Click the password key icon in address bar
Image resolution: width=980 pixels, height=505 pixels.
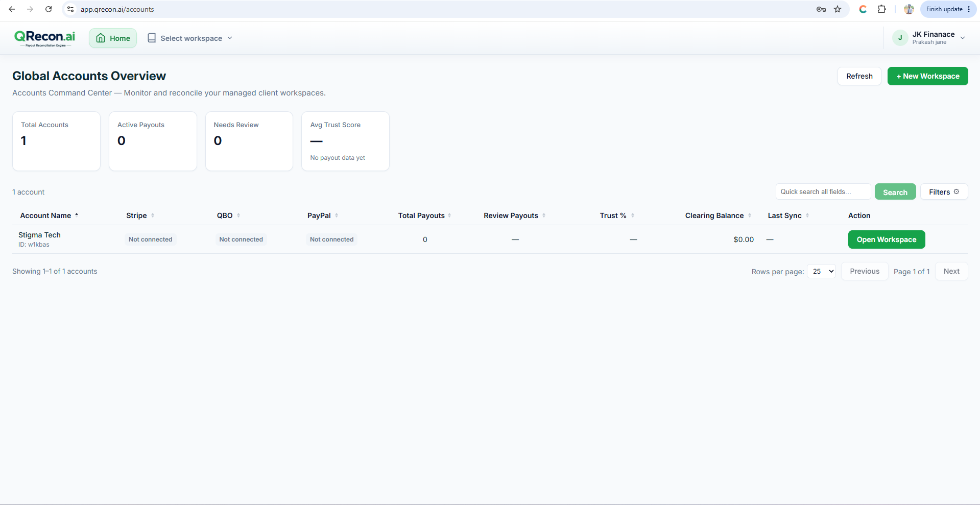click(821, 9)
